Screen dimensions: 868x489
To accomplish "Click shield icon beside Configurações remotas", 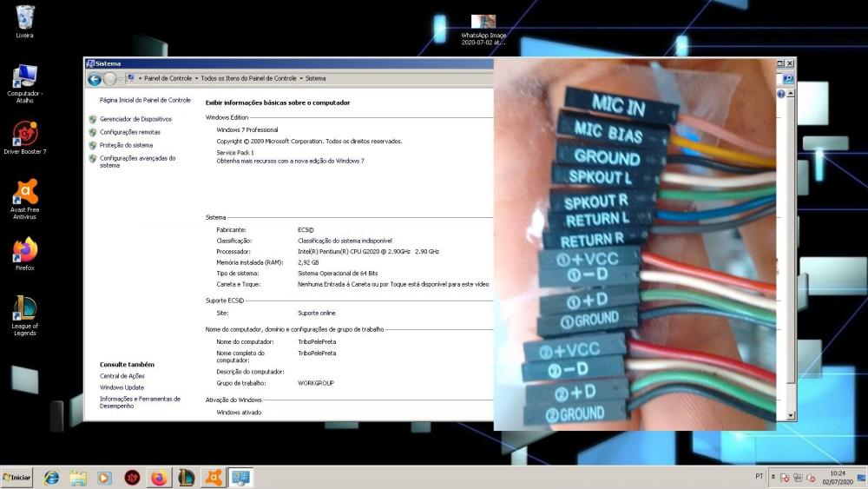I will (x=93, y=132).
